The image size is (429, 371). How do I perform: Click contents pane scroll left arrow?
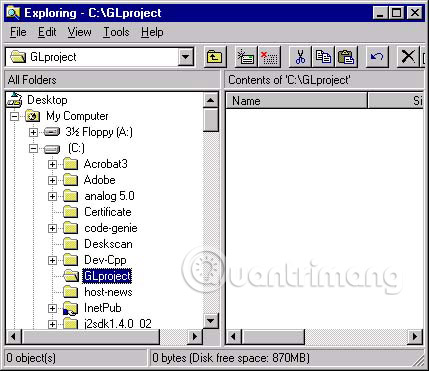pos(234,336)
